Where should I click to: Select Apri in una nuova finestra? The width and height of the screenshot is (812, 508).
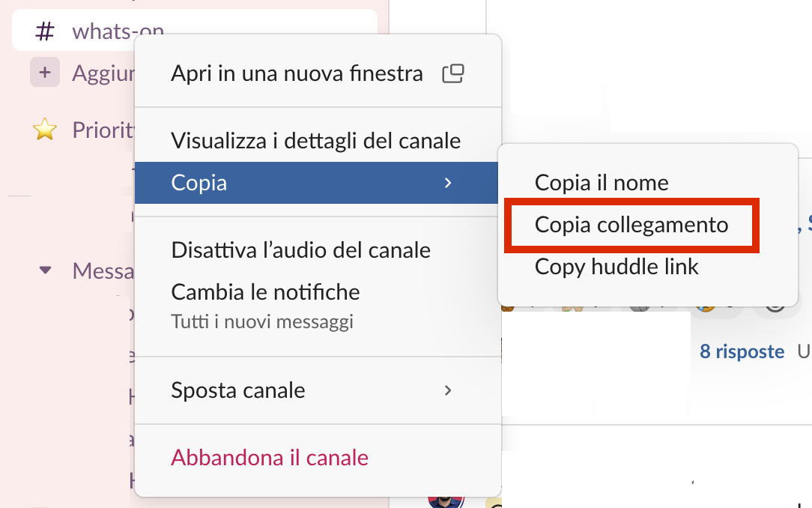(x=297, y=73)
